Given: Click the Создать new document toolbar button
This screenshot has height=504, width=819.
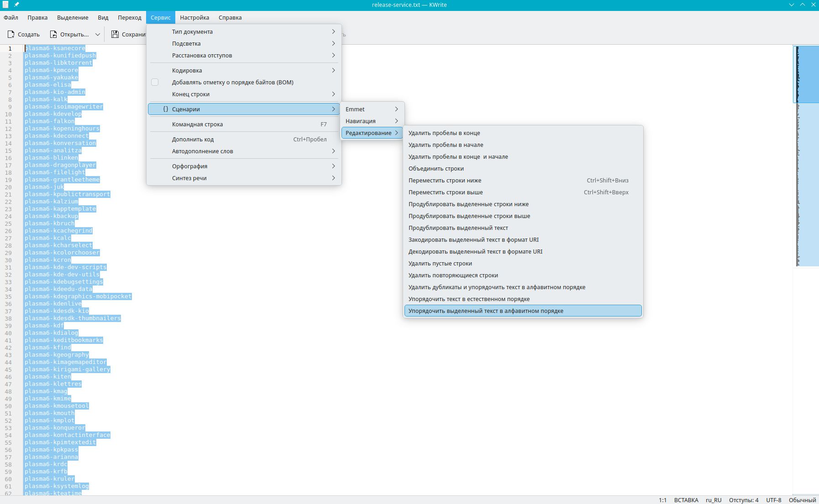Looking at the screenshot, I should click(24, 35).
